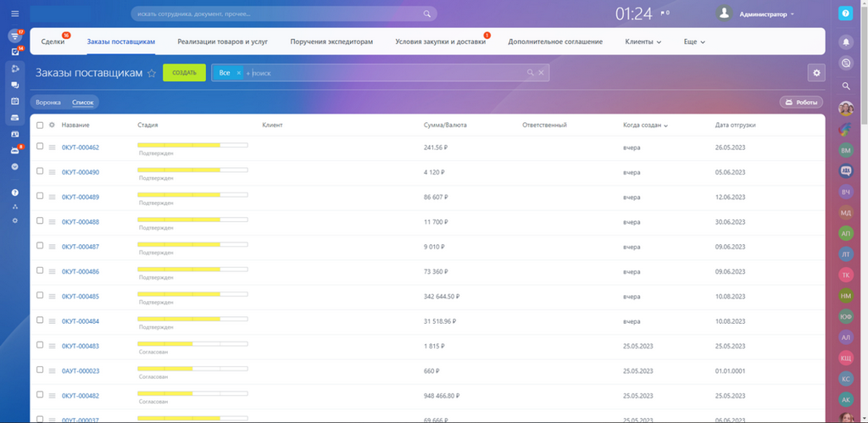
Task: Open search magnifier in right panel
Action: (845, 86)
